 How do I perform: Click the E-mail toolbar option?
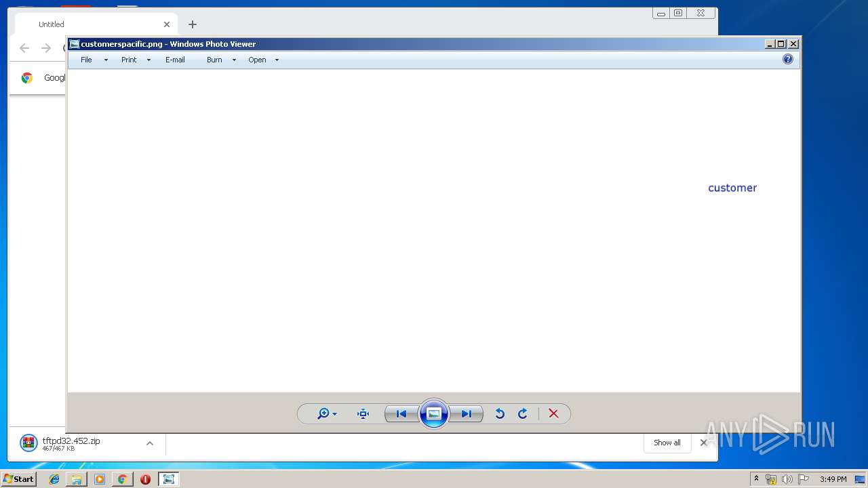coord(175,60)
